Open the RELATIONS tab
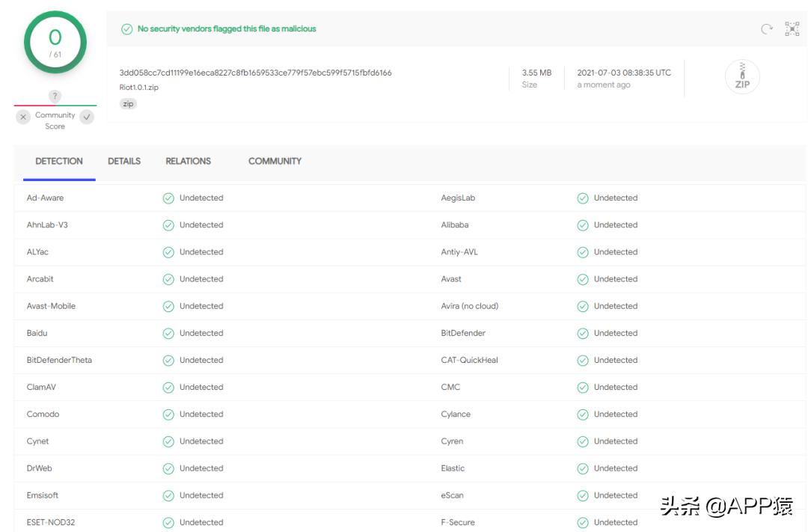808x532 pixels. (188, 161)
